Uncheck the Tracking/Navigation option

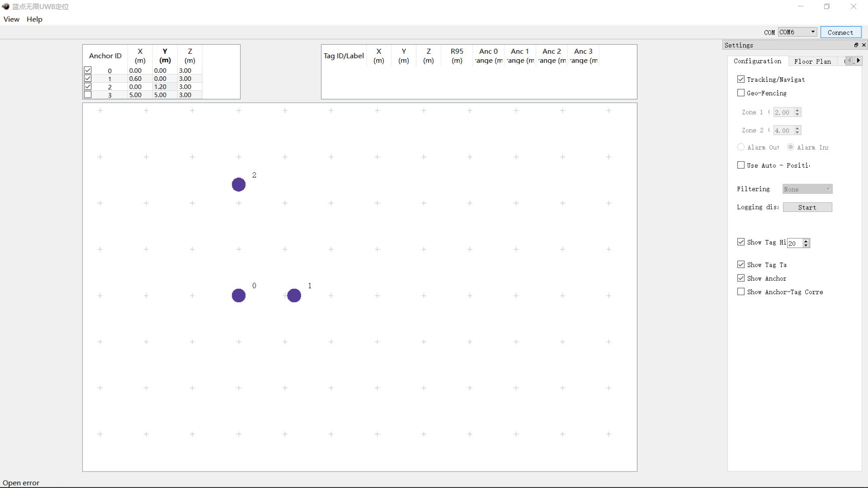point(741,79)
